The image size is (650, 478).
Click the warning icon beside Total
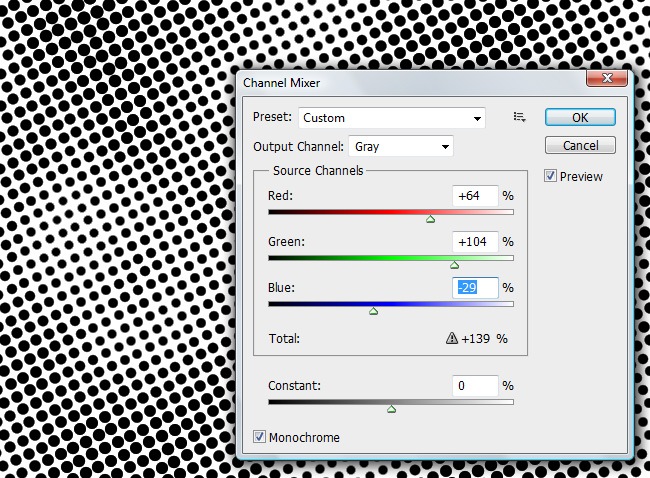(x=452, y=338)
